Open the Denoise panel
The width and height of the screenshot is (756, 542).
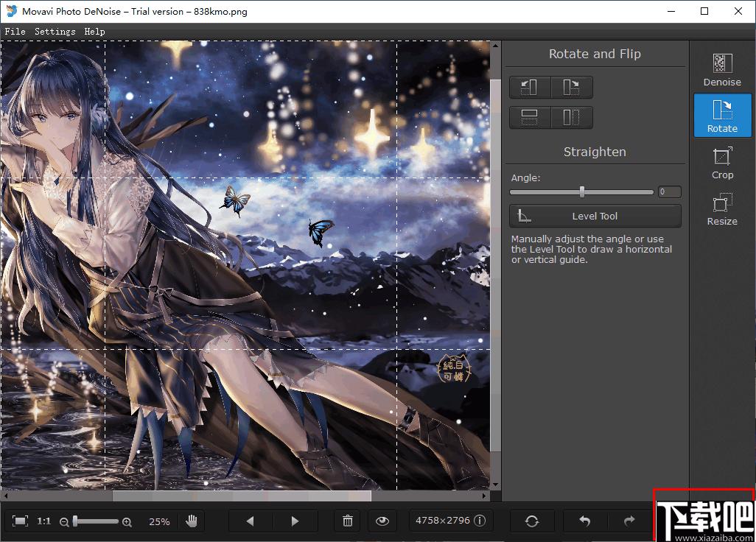coord(722,70)
